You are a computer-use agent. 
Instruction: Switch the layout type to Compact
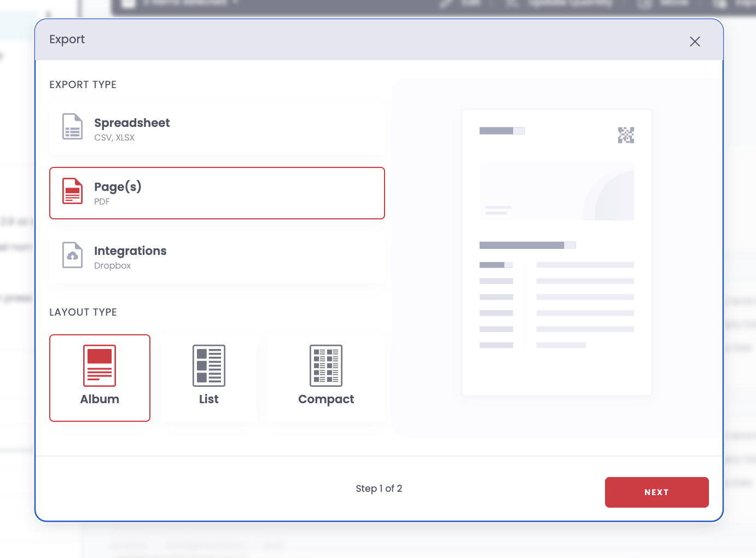(x=326, y=377)
